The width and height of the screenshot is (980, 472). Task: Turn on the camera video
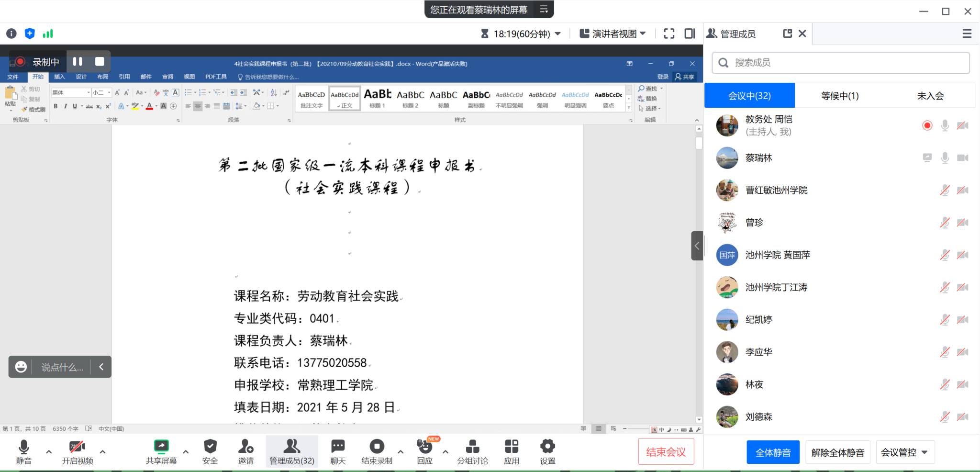[x=78, y=451]
